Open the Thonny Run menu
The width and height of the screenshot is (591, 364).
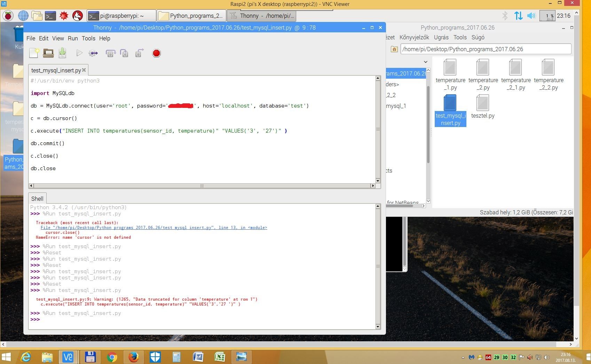[73, 38]
